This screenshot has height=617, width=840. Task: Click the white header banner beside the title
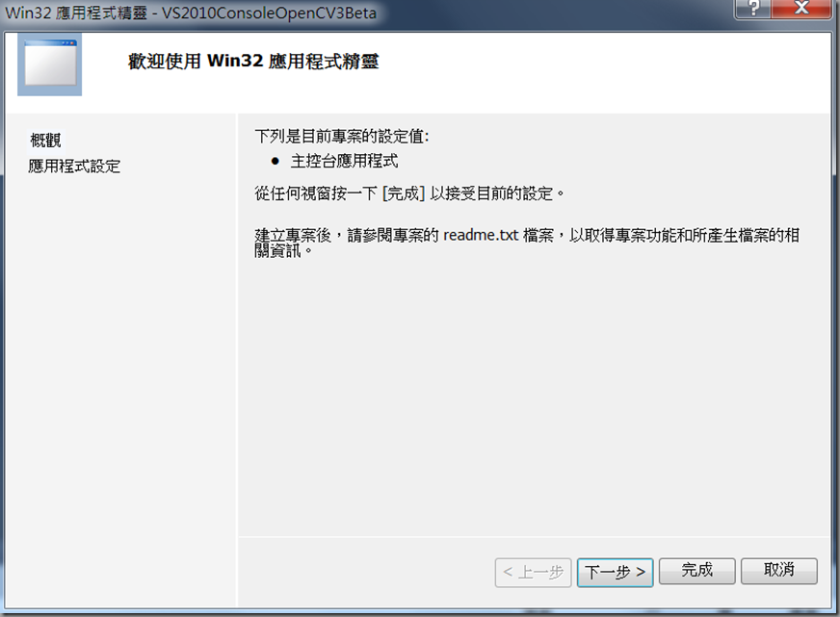point(590,69)
